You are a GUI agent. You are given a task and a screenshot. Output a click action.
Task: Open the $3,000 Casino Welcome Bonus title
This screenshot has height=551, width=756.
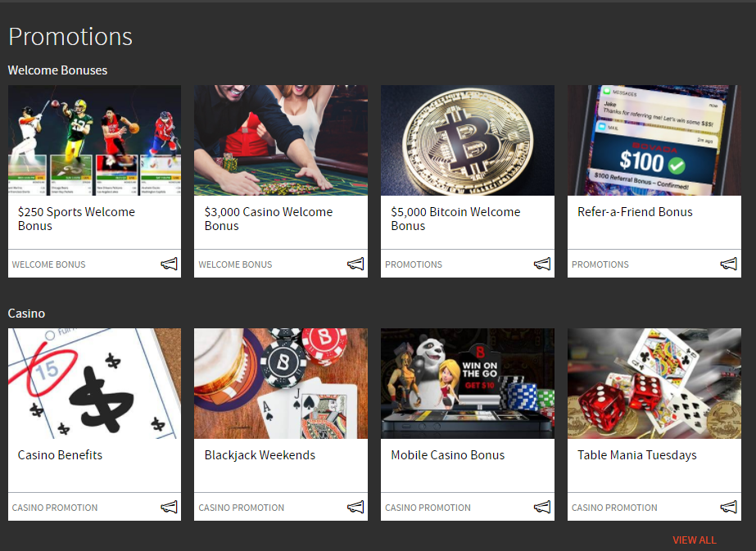[x=269, y=219]
